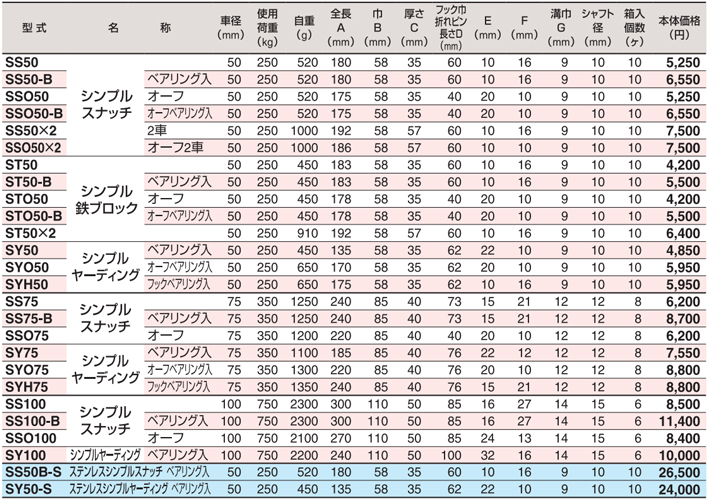Click the 全長A column header

click(x=341, y=28)
